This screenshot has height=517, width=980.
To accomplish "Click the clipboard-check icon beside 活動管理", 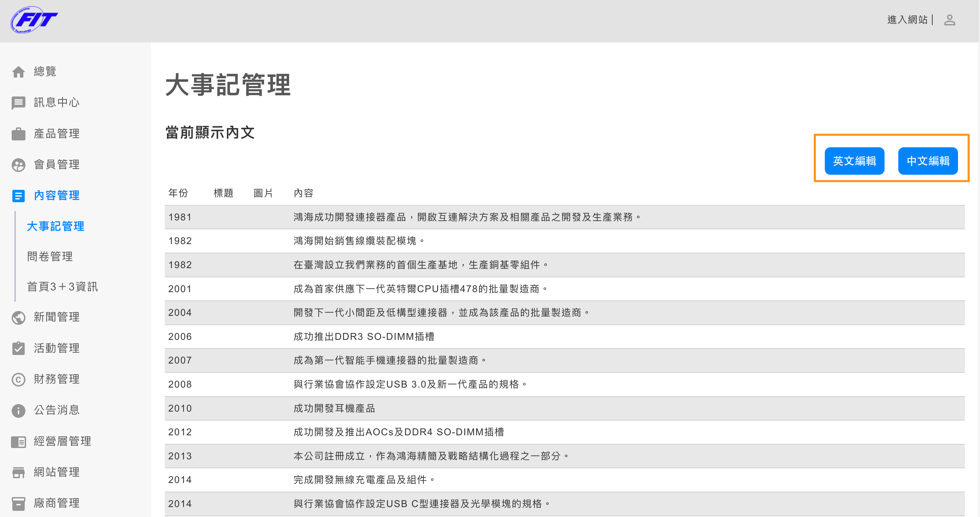I will (18, 348).
